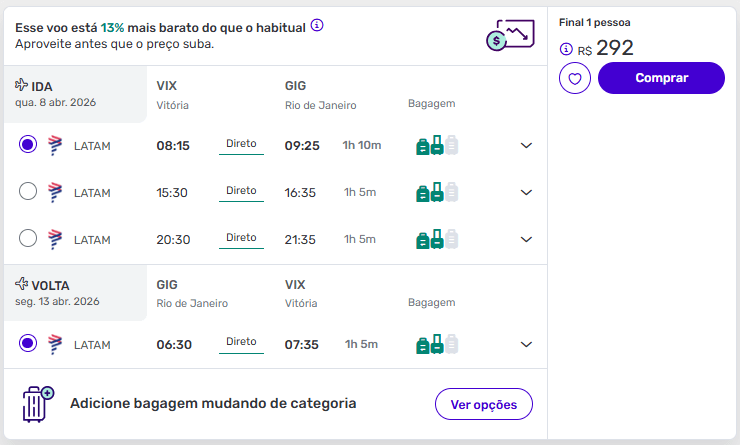The height and width of the screenshot is (445, 740).
Task: Click the Comprar button
Action: (661, 77)
